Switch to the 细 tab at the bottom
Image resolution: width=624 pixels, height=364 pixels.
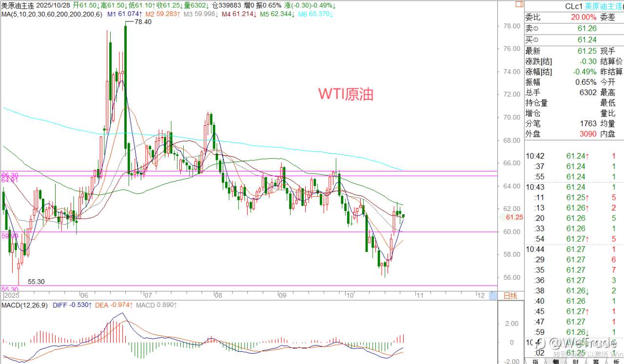(556, 361)
